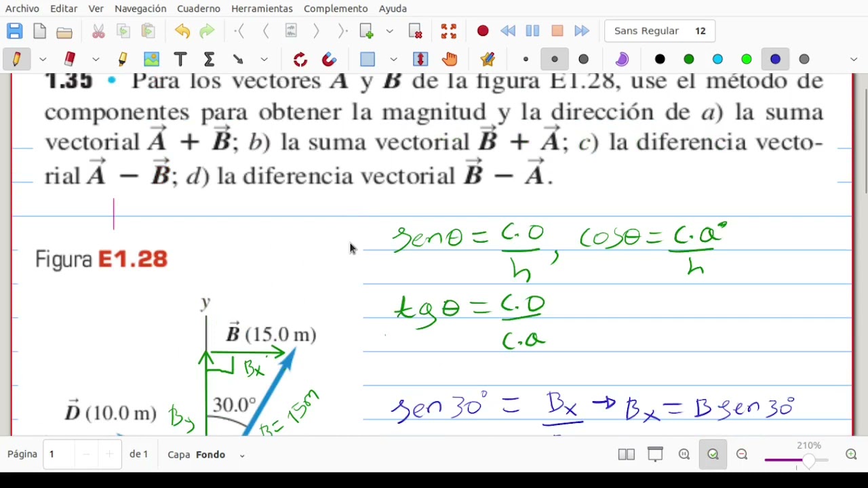This screenshot has width=868, height=488.
Task: Cut selection with scissors icon
Action: [x=98, y=31]
